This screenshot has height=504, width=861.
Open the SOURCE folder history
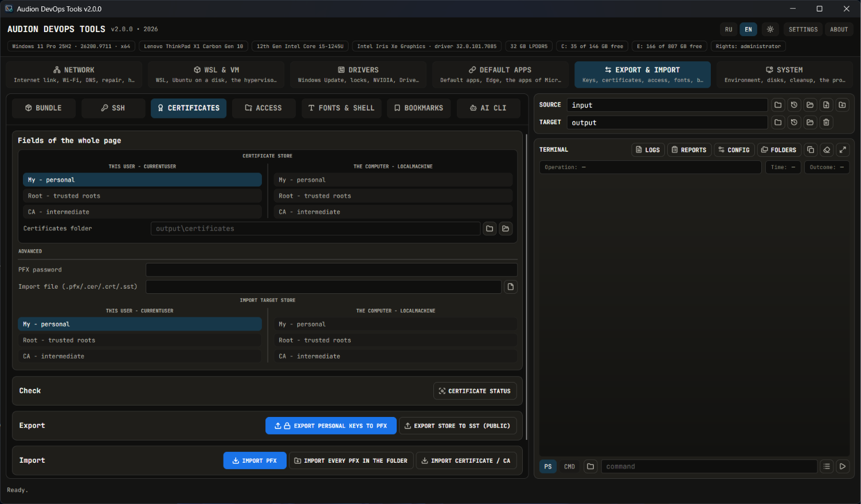[794, 105]
